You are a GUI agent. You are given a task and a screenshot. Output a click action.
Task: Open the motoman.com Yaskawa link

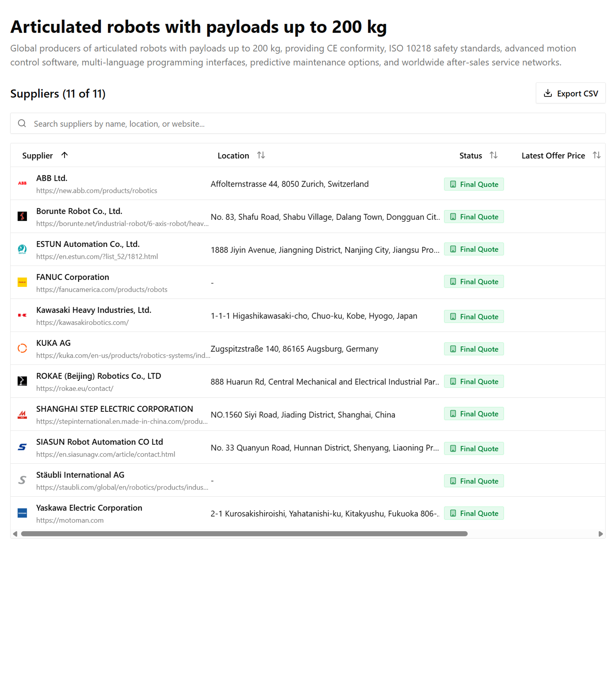[x=70, y=520]
